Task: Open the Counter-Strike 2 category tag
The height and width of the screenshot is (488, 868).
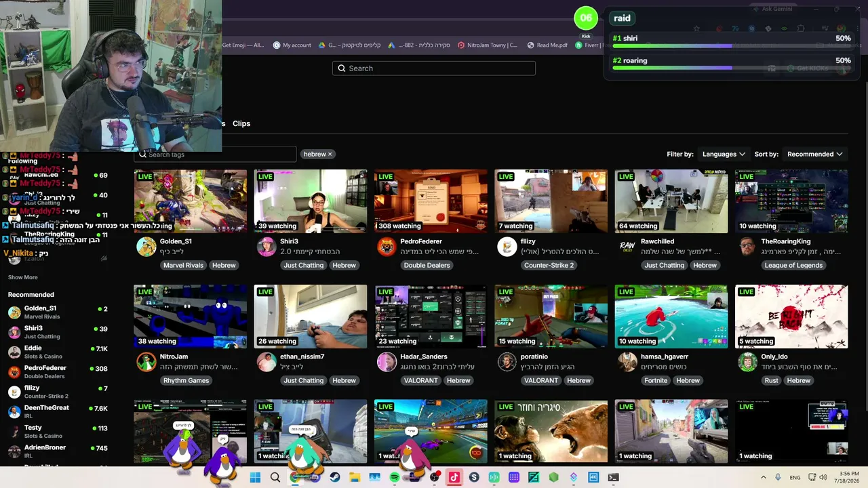Action: 549,265
